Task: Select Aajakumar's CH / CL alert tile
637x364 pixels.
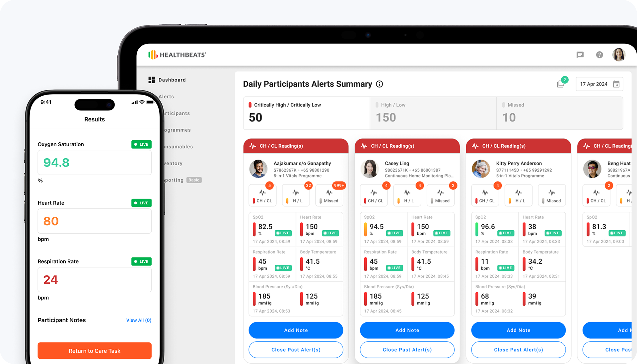Action: pyautogui.click(x=262, y=195)
